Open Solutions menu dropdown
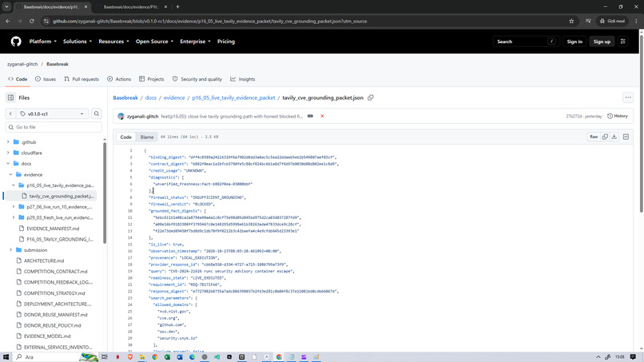644x362 pixels. click(78, 42)
